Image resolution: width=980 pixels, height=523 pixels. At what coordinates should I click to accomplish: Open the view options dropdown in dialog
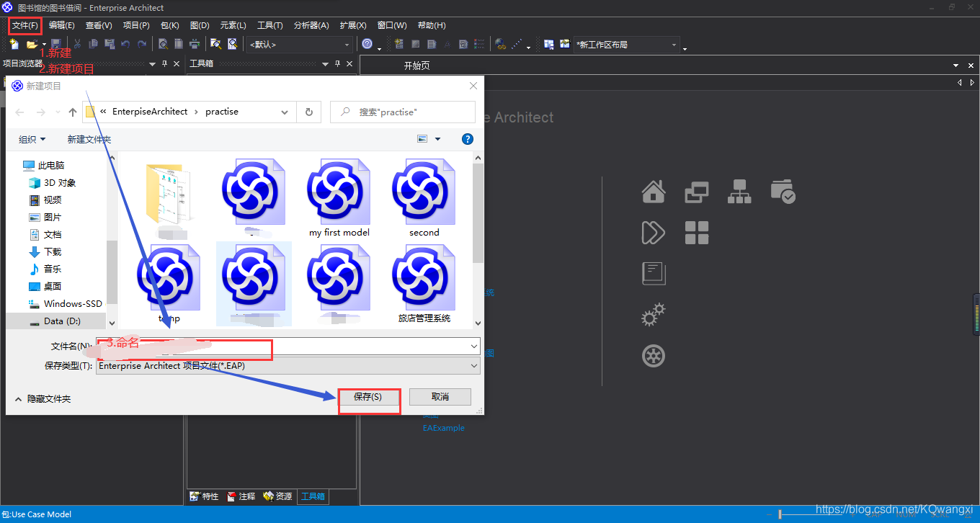pyautogui.click(x=437, y=139)
